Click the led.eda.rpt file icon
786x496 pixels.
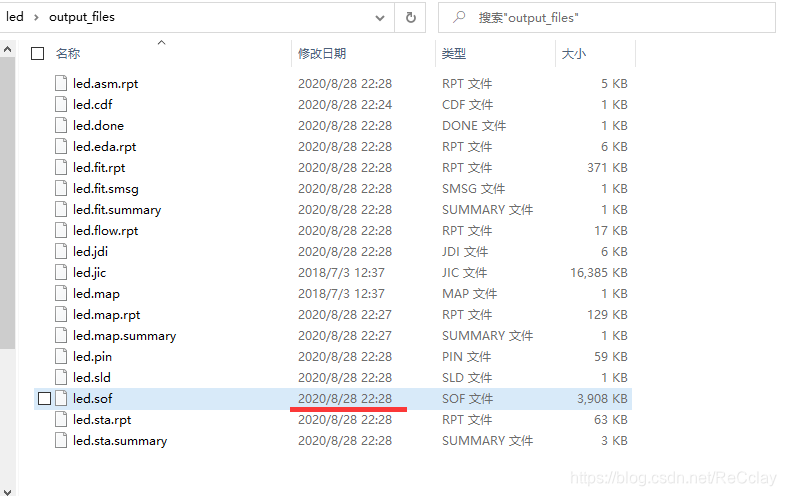61,146
